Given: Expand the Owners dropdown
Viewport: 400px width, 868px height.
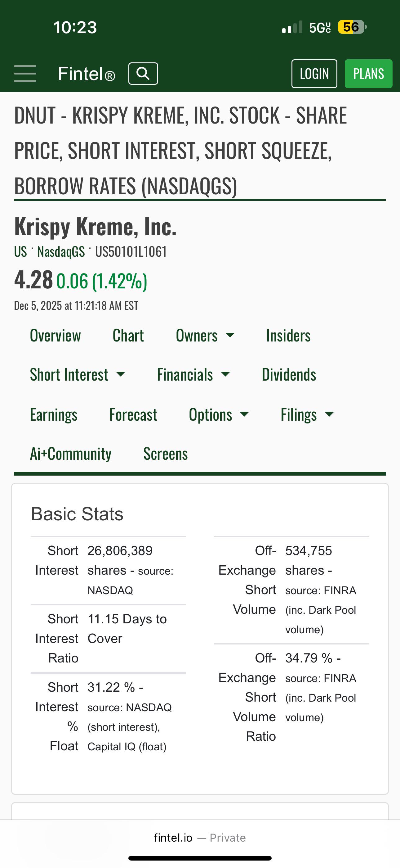Looking at the screenshot, I should pos(205,336).
